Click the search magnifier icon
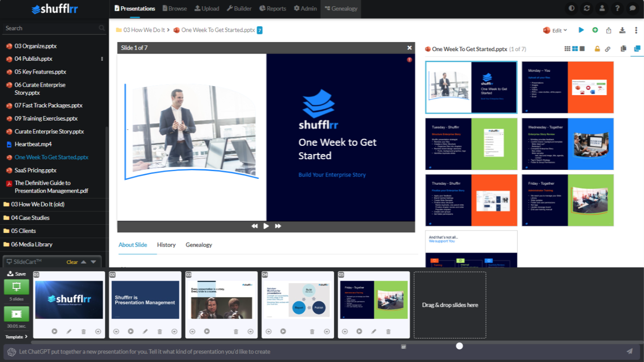The image size is (644, 362). (101, 28)
